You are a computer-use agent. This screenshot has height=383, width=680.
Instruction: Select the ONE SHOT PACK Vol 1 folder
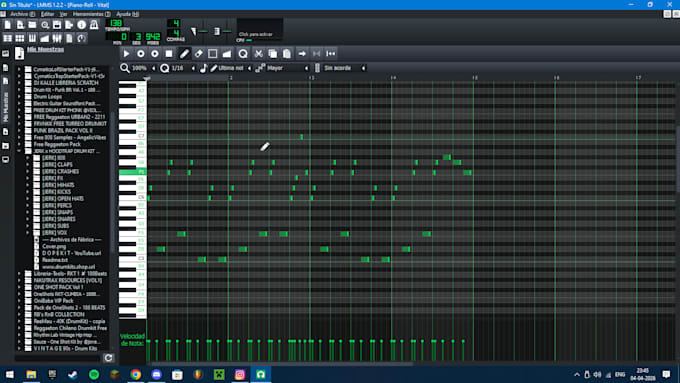pos(58,287)
